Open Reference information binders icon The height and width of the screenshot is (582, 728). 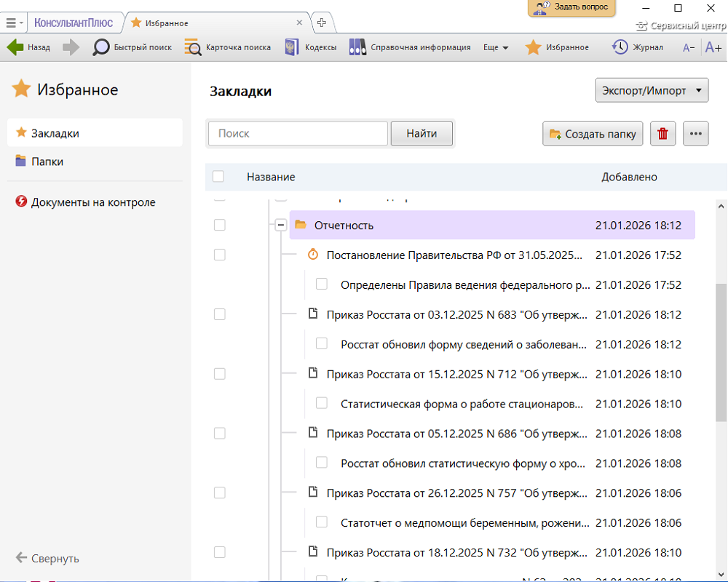click(x=357, y=47)
